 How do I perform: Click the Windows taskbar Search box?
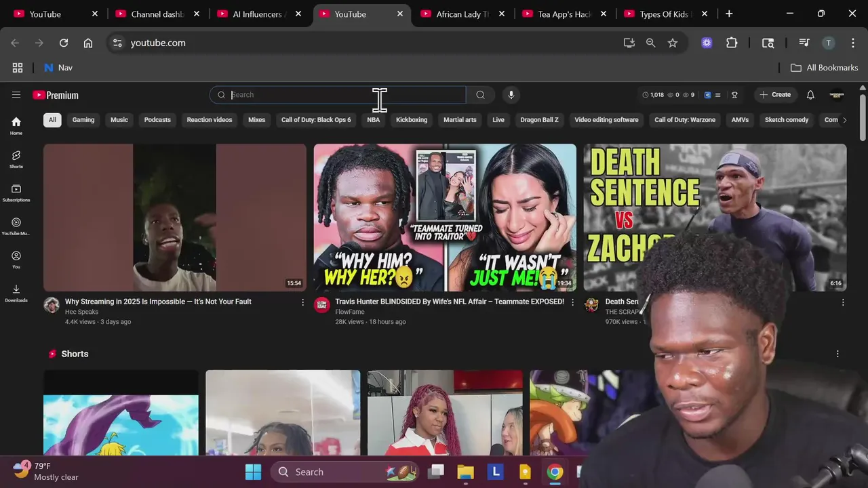(346, 472)
